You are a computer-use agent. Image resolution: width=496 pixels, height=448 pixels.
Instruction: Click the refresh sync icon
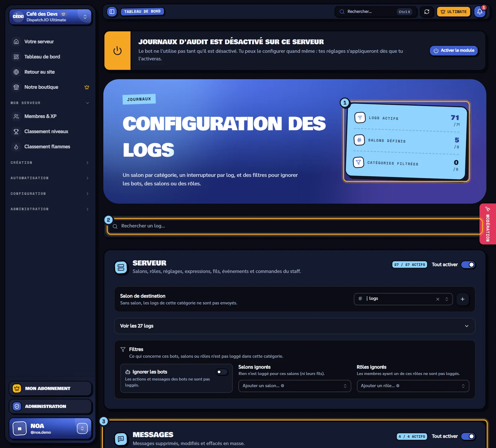click(x=427, y=12)
